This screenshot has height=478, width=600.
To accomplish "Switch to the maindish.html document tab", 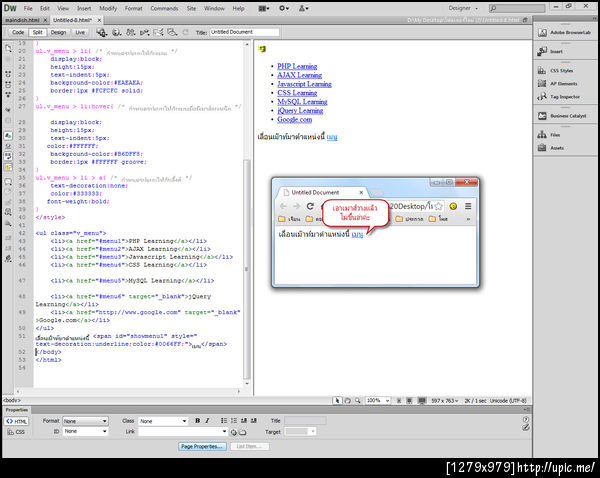I will point(23,19).
